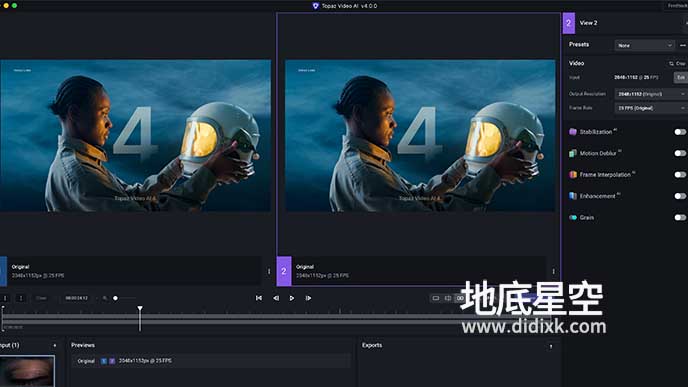The width and height of the screenshot is (688, 387).
Task: Click the 'Presets' label
Action: 579,44
